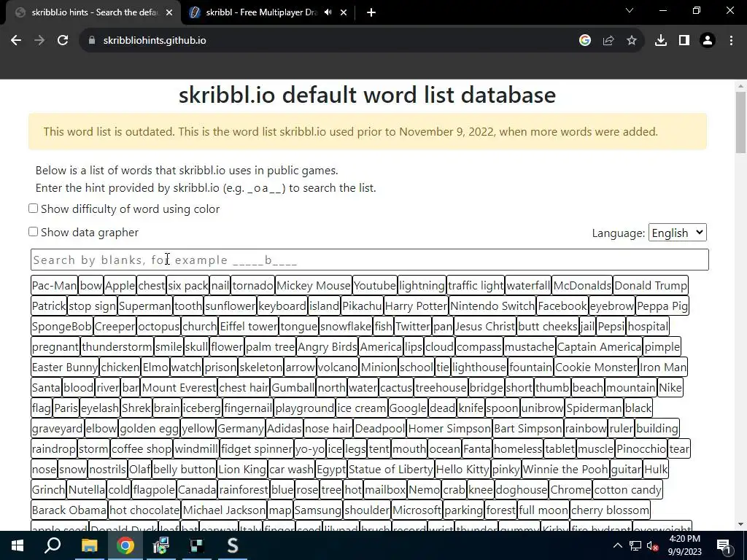Screen dimensions: 747x560
Task: Pick the word Barack Obama
Action: [x=69, y=510]
